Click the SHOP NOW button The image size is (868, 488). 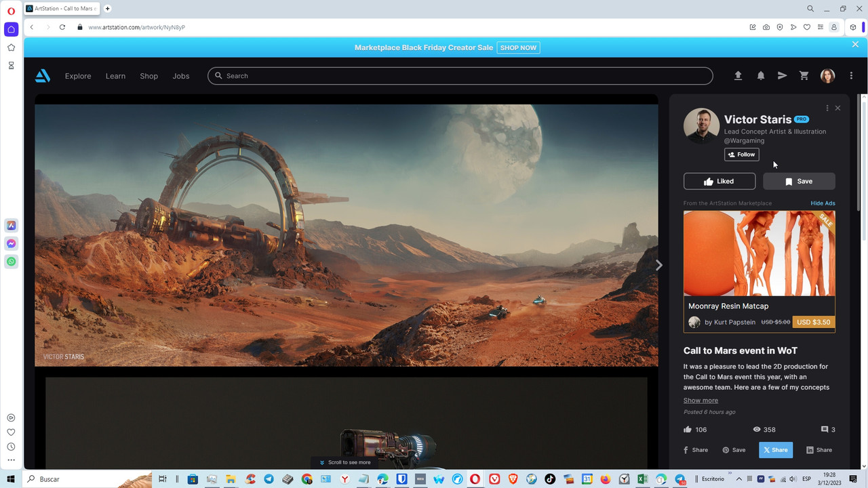coord(518,47)
